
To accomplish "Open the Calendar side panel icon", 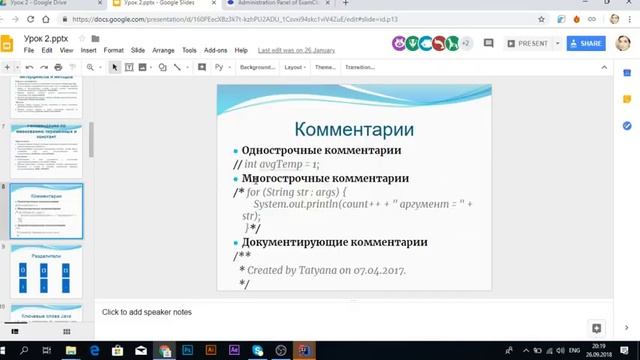I will pos(627,73).
